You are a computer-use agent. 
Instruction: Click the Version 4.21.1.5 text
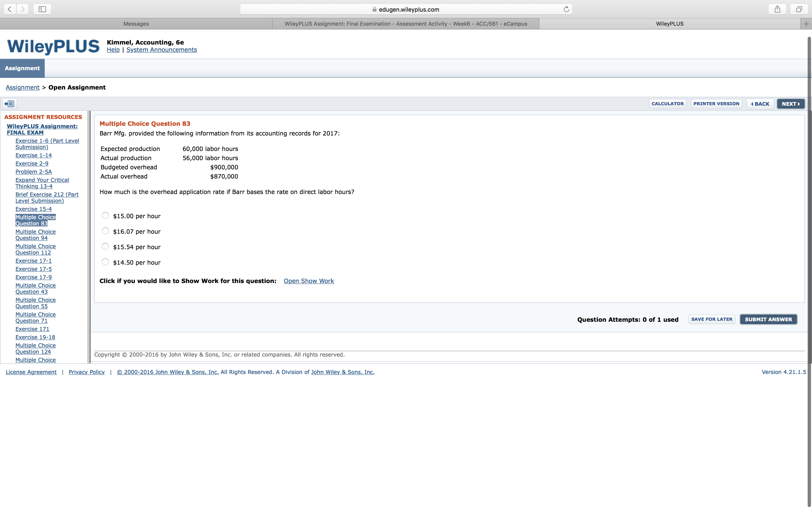click(x=784, y=372)
